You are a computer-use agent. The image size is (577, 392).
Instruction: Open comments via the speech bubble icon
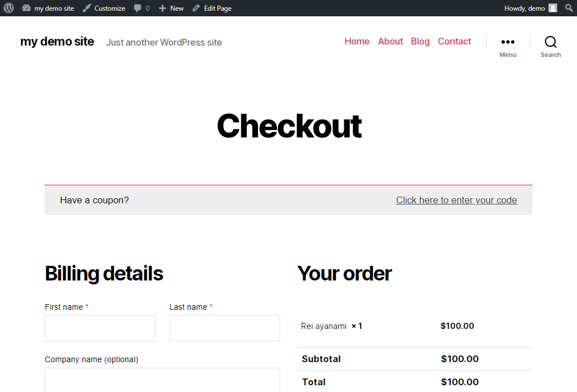[x=138, y=8]
